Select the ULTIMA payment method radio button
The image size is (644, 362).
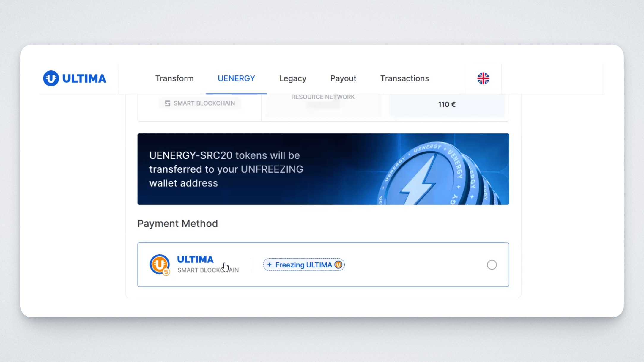click(492, 265)
